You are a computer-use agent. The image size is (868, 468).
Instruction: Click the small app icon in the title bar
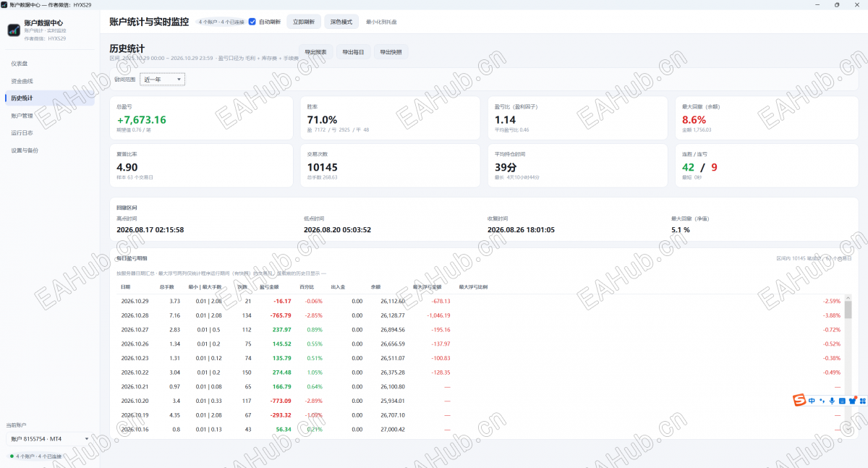click(x=4, y=4)
